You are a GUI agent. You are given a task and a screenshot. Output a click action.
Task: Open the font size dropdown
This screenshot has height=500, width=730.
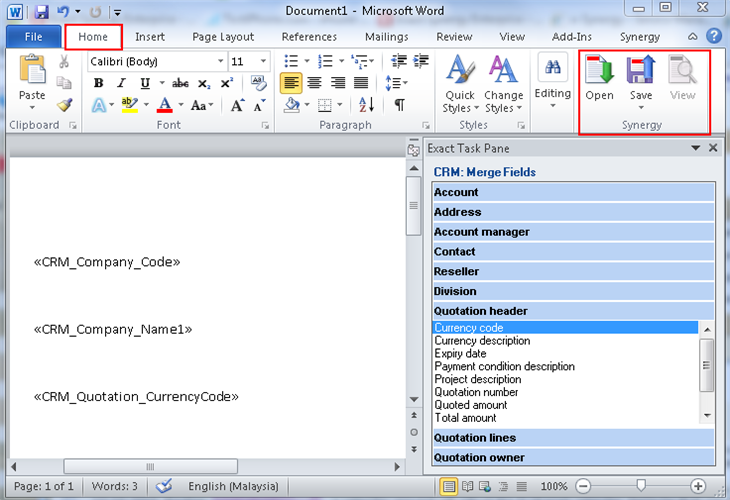tap(263, 61)
